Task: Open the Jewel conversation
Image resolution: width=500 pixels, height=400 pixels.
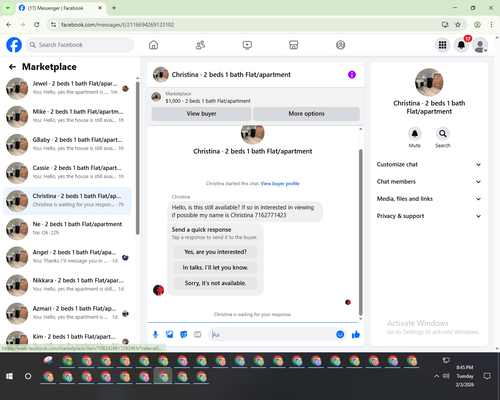Action: coord(68,88)
